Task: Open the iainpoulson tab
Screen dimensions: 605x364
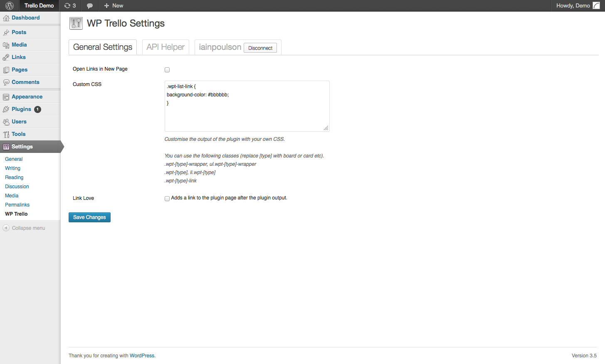Action: pyautogui.click(x=220, y=47)
